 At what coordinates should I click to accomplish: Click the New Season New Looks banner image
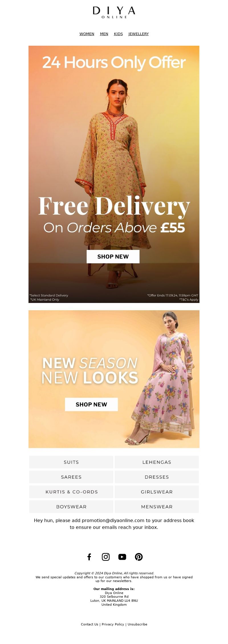[114, 379]
